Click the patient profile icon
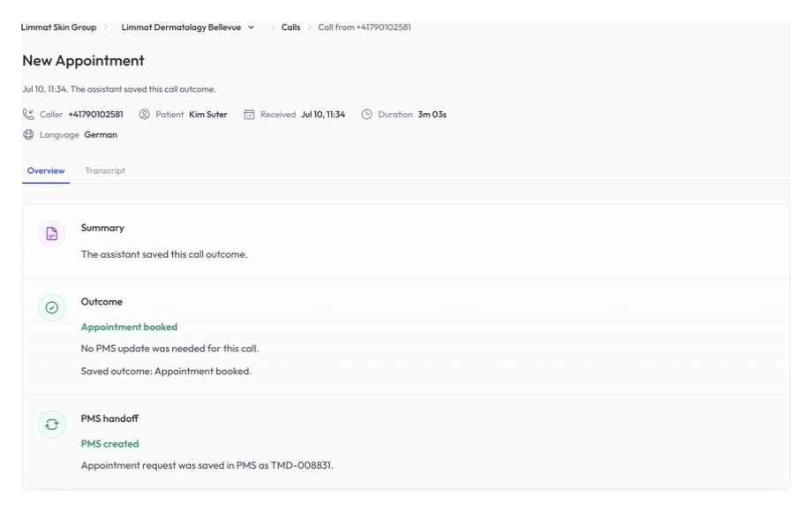The width and height of the screenshot is (812, 512). coord(144,115)
